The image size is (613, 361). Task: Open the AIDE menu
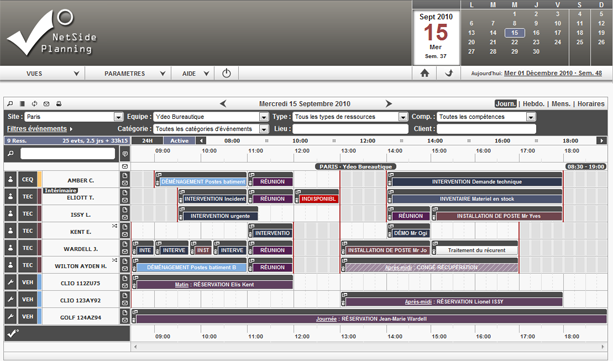coord(193,73)
